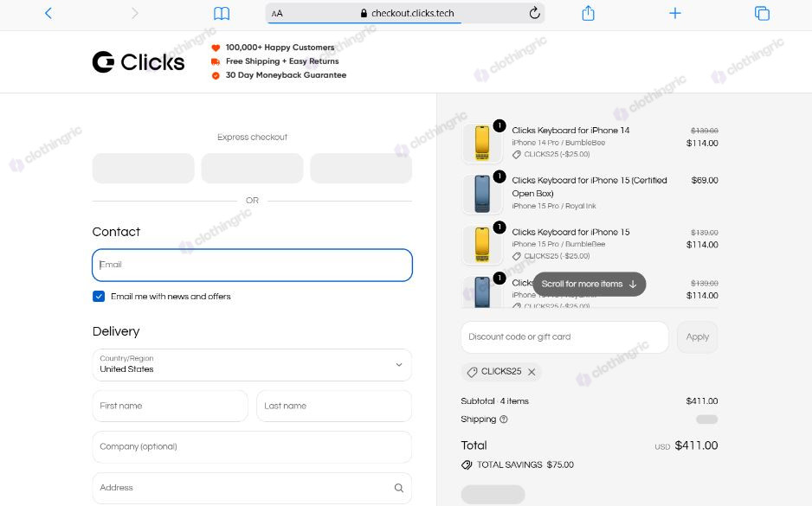Tap the Scroll for more items button
Screen dimensions: 812x506
590,284
